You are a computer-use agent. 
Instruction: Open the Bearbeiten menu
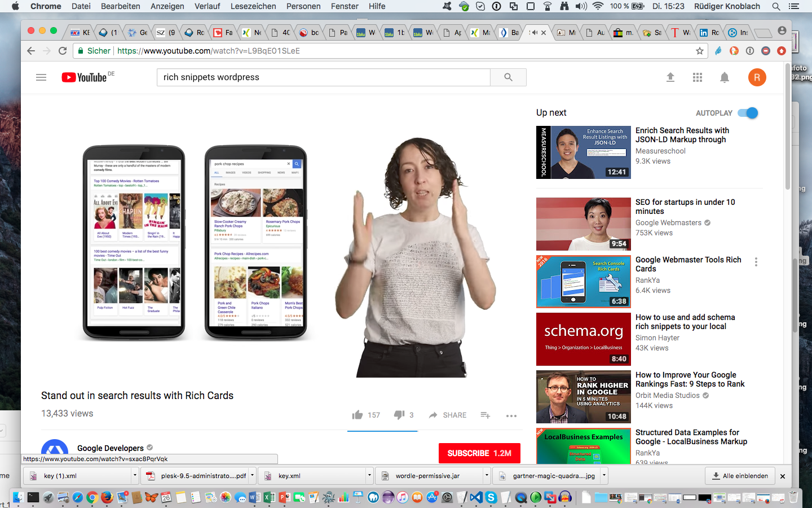click(121, 6)
